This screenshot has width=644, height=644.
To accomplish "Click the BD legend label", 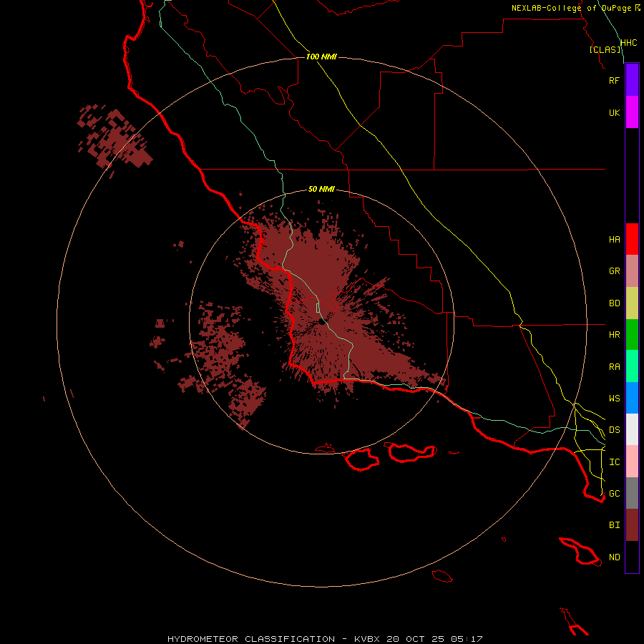I will pyautogui.click(x=614, y=303).
